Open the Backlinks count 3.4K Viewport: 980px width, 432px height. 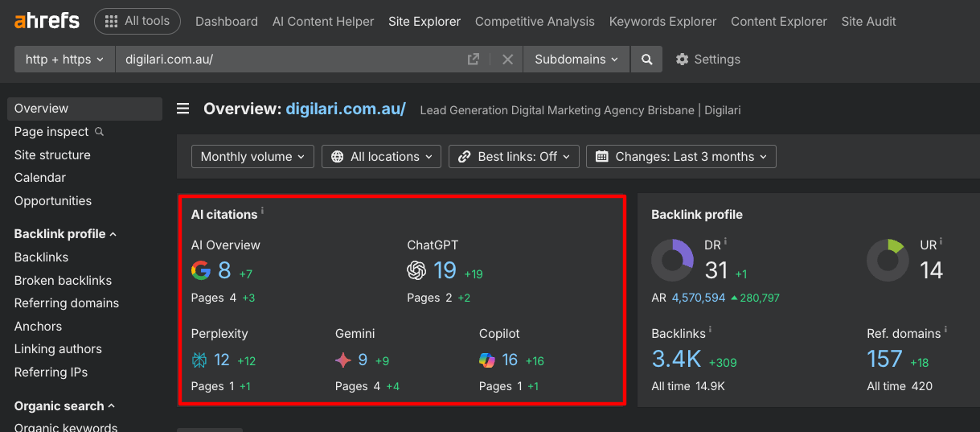pyautogui.click(x=676, y=359)
